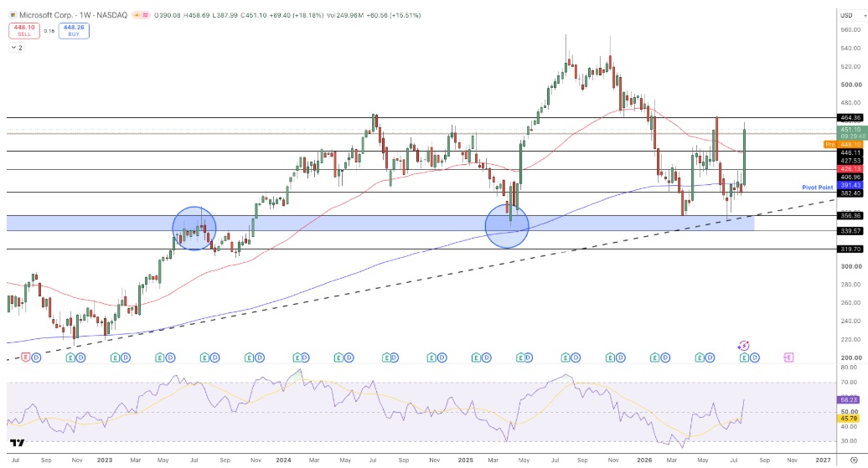Click the Microsoft symbol logo icon

point(13,15)
